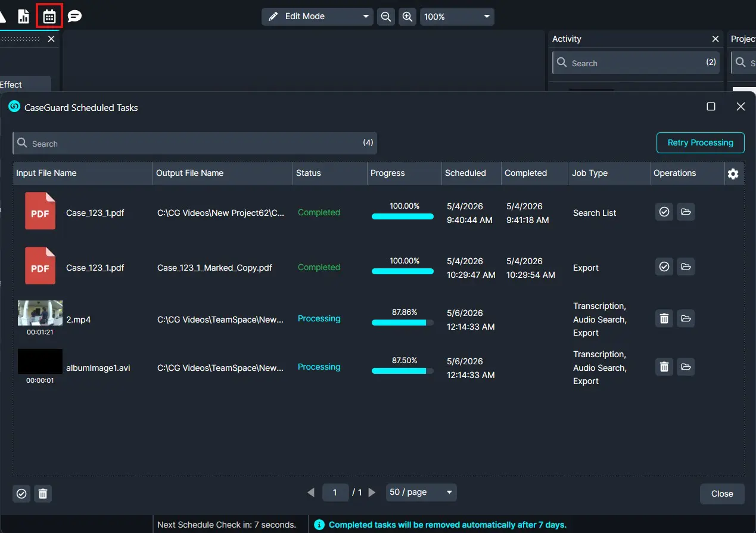The image size is (756, 533).
Task: Close the left panel with X
Action: [x=51, y=39]
